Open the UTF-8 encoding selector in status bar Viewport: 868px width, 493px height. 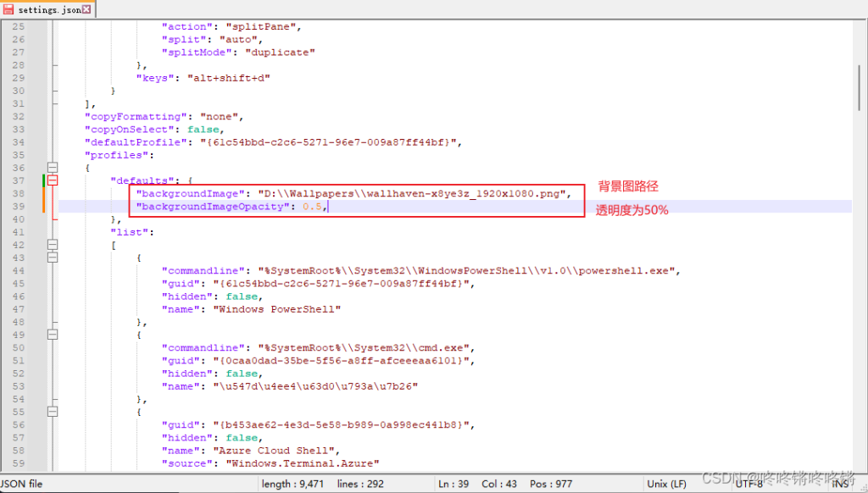coord(749,484)
